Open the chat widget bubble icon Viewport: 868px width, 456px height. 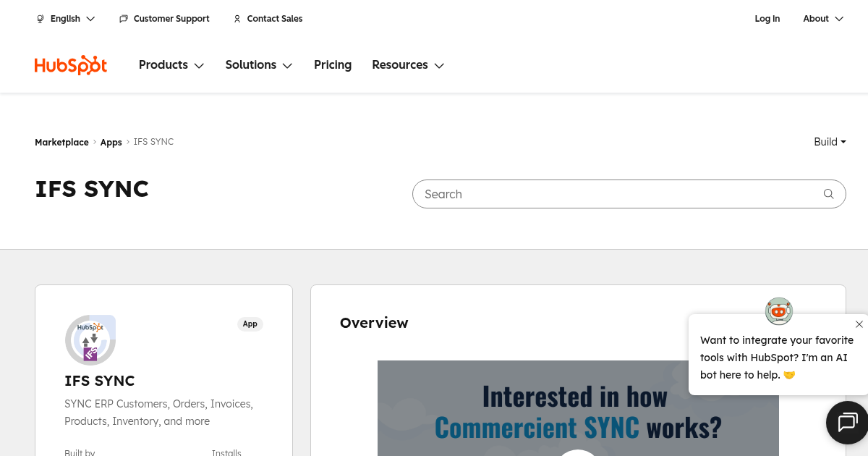(x=847, y=422)
